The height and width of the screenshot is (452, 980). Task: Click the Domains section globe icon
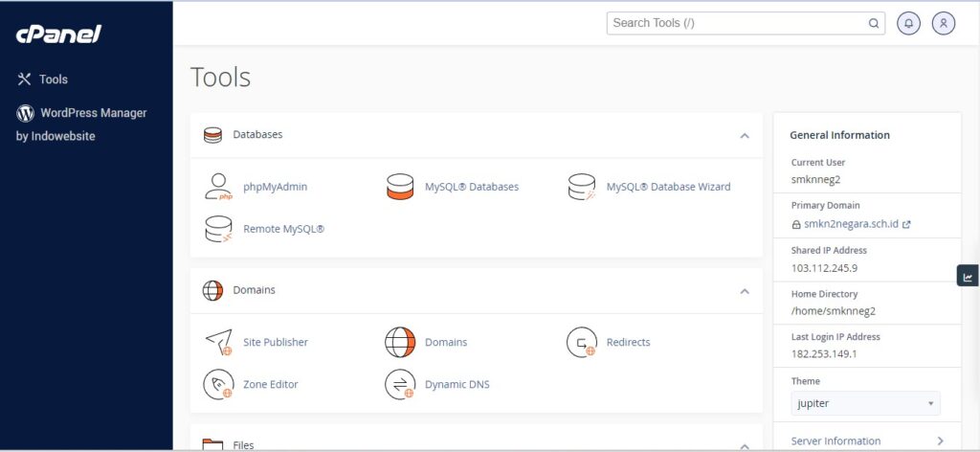[212, 291]
